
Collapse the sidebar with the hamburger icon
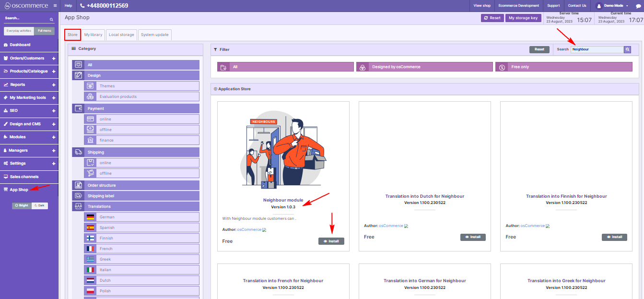(55, 6)
